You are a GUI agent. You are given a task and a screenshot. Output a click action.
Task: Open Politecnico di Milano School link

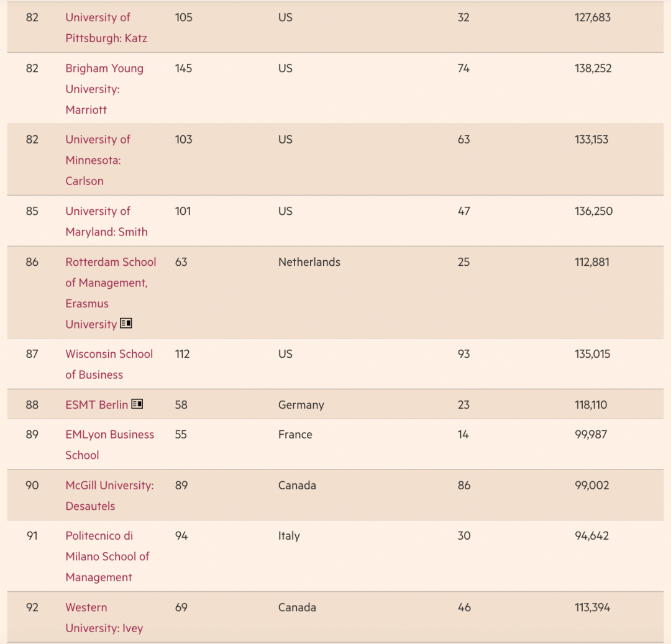coord(107,556)
